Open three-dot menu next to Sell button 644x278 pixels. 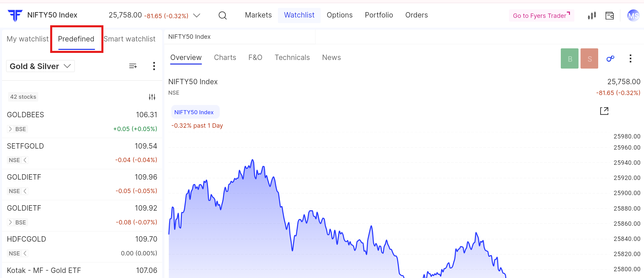click(x=630, y=59)
